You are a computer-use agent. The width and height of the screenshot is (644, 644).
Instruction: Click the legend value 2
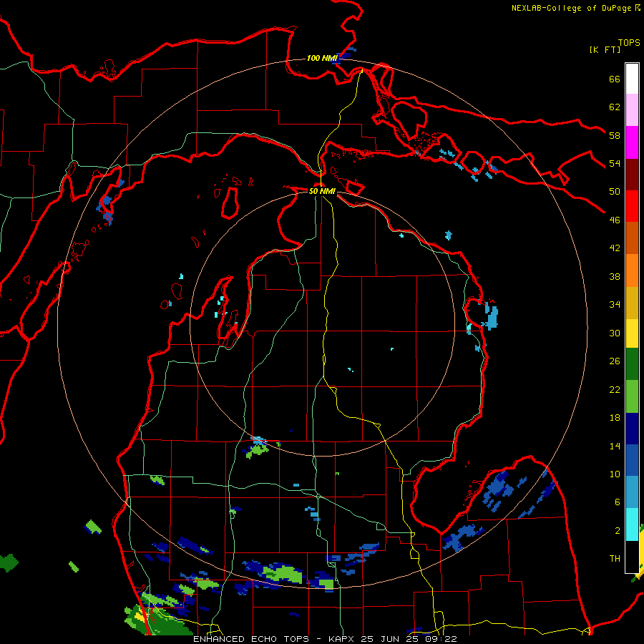tap(617, 531)
